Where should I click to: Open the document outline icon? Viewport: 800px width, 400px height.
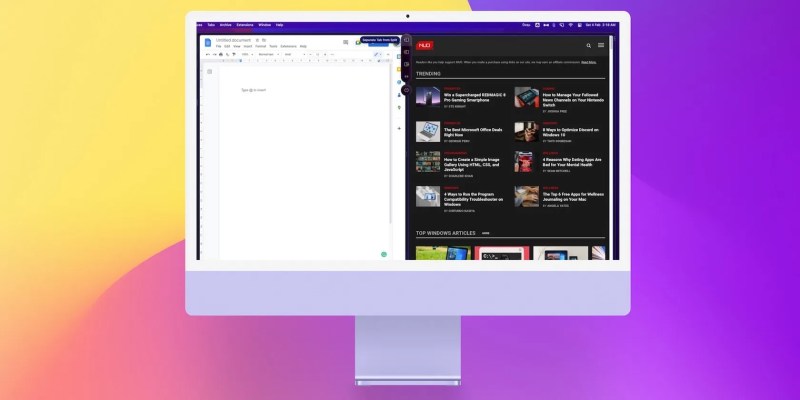[x=209, y=71]
